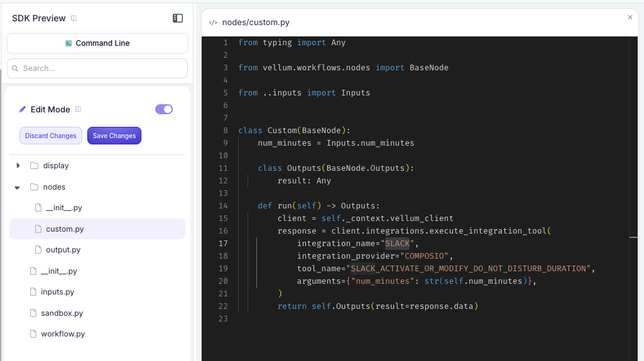Select the inputs.py file
Image resolution: width=644 pixels, height=361 pixels.
pos(57,292)
